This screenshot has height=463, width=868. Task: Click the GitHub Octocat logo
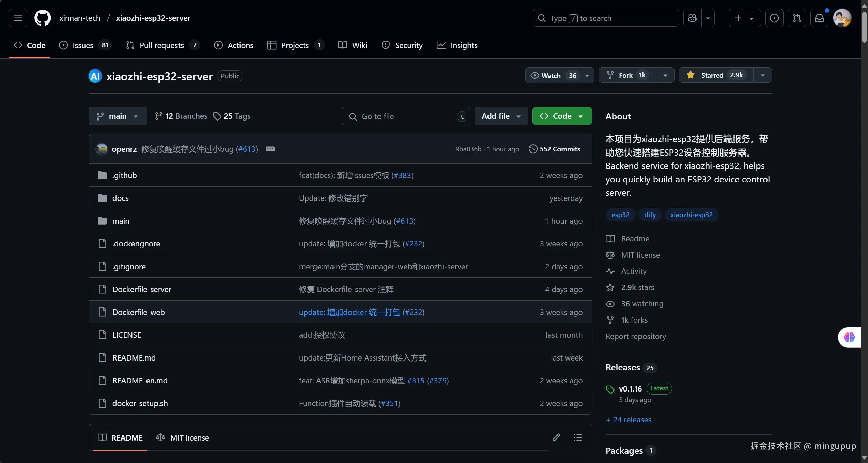point(43,18)
